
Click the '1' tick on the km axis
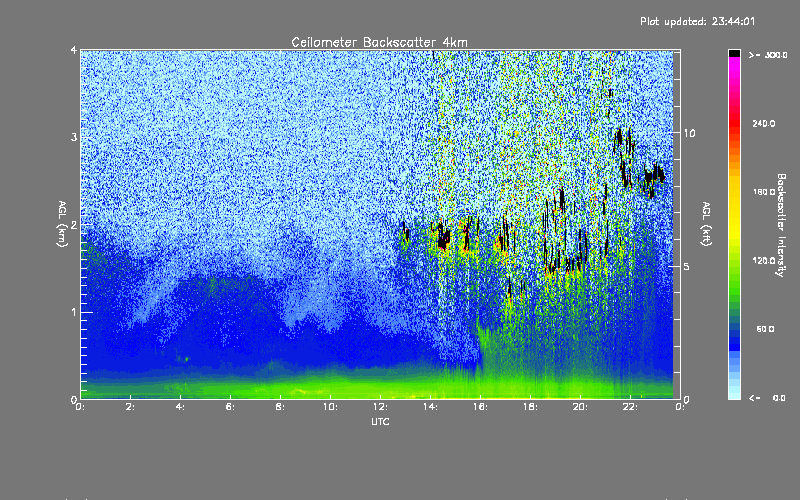(x=74, y=312)
